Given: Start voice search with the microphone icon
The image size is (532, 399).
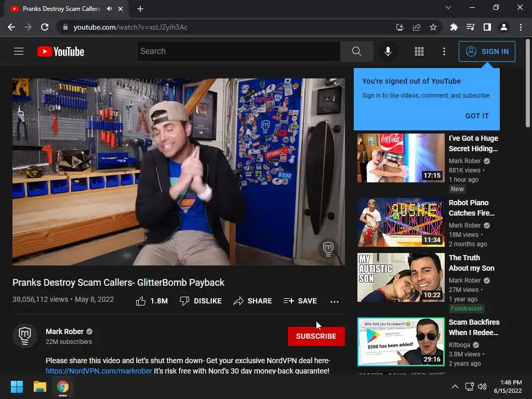Looking at the screenshot, I should [388, 51].
